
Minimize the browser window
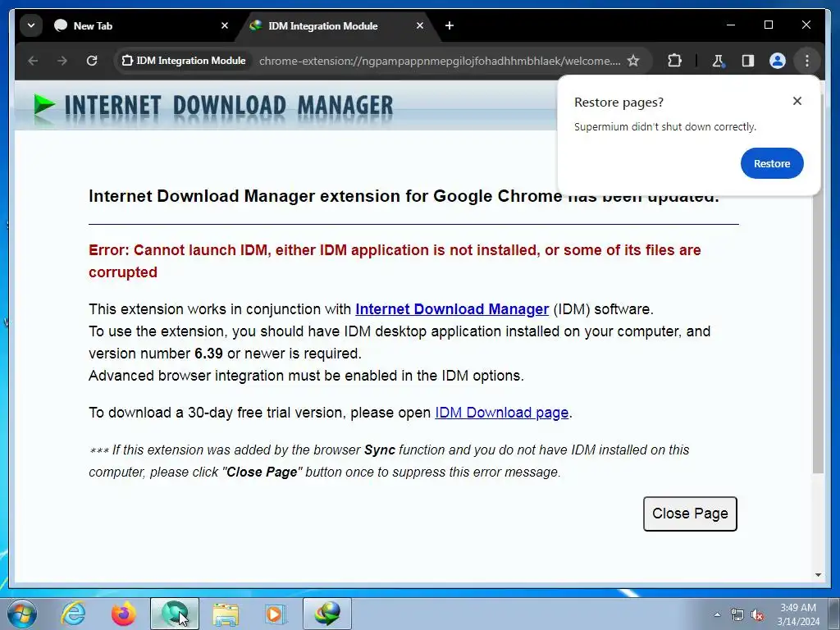[731, 25]
